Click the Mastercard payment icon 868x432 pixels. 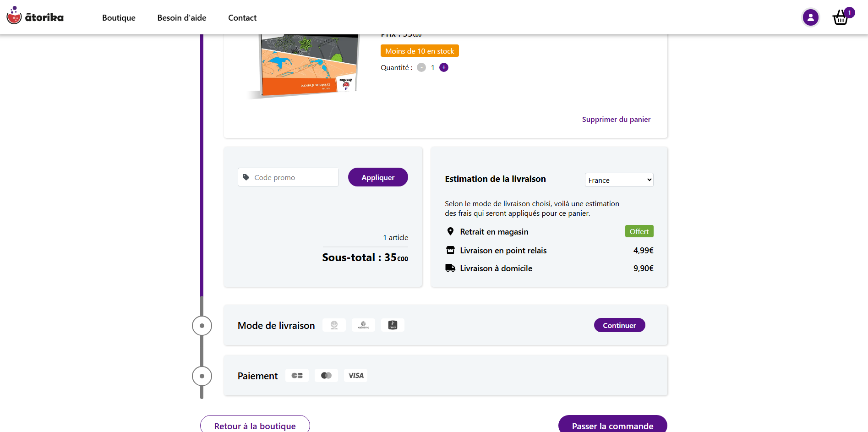[326, 376]
